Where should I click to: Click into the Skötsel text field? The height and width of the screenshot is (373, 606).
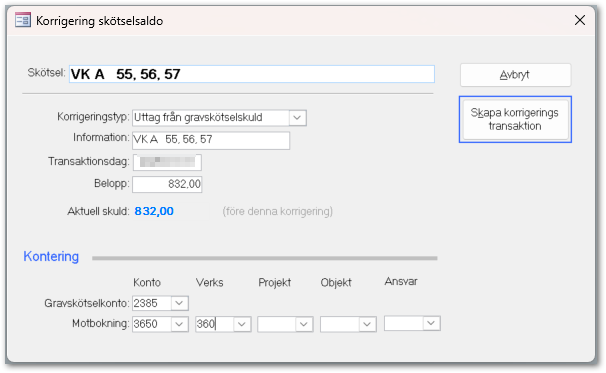tap(252, 74)
